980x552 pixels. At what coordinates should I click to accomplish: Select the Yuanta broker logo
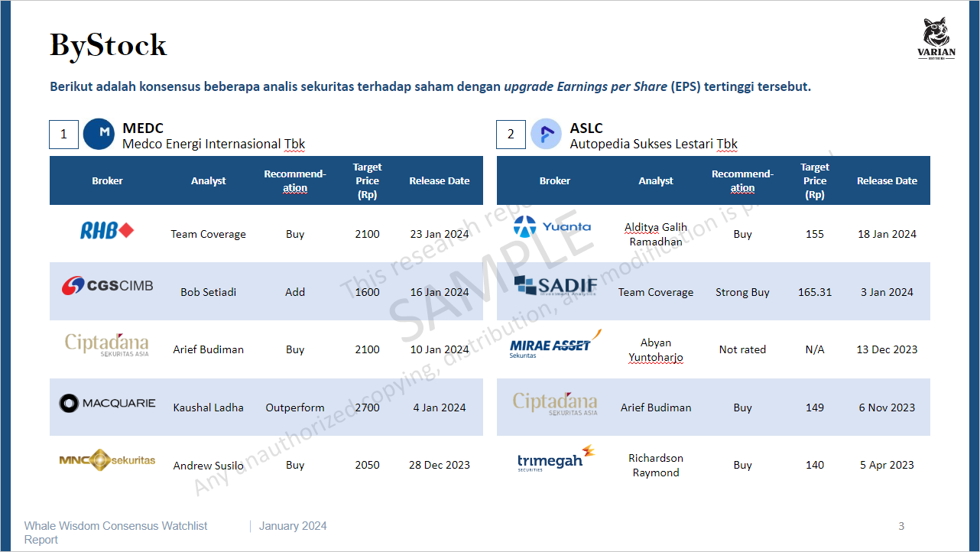point(552,227)
